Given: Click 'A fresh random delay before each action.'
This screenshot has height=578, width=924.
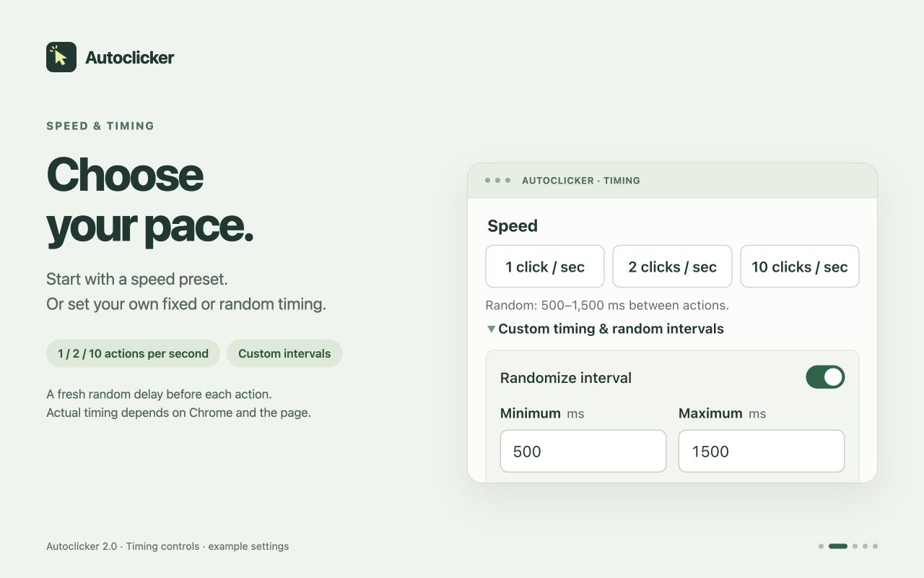Looking at the screenshot, I should coord(159,394).
